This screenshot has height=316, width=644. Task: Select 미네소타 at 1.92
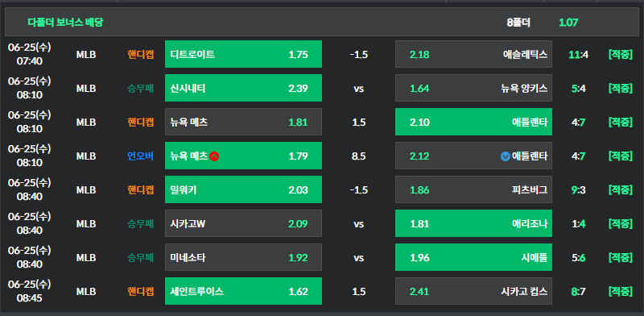(244, 257)
